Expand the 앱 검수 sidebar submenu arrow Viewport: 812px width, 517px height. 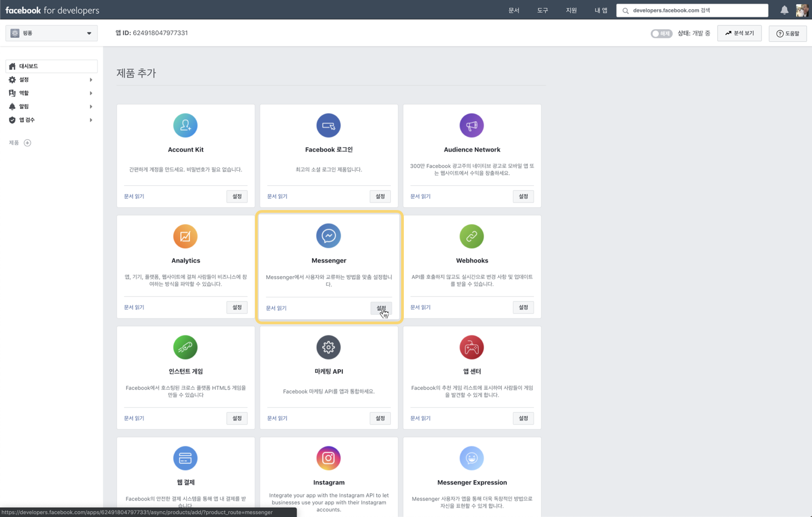tap(91, 120)
